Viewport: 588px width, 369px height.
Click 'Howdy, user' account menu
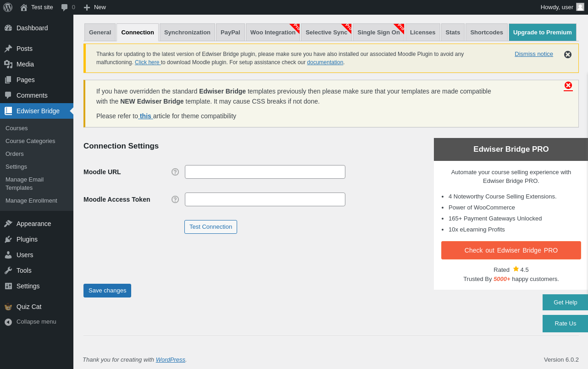[562, 7]
